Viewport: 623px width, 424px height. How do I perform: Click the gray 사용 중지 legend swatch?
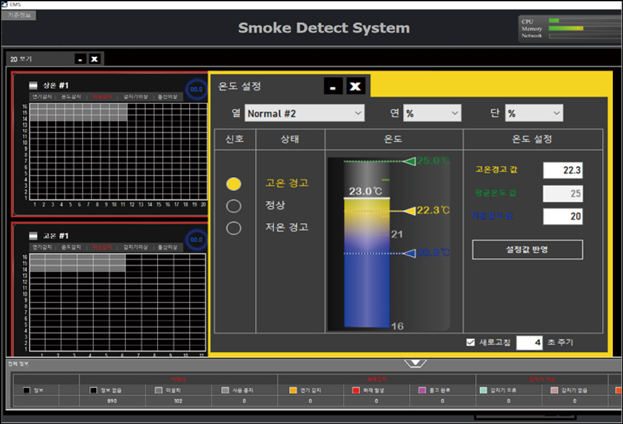tap(225, 390)
